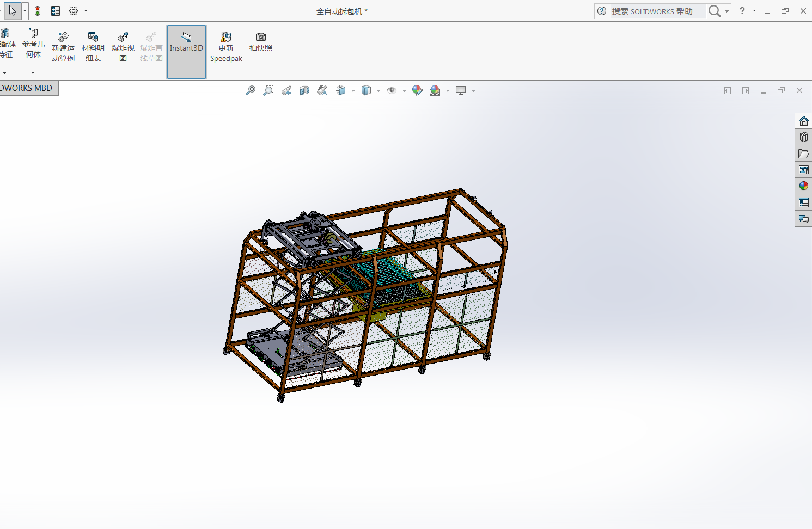The width and height of the screenshot is (812, 529).
Task: Open the Edit Appearance color tool
Action: pyautogui.click(x=417, y=91)
